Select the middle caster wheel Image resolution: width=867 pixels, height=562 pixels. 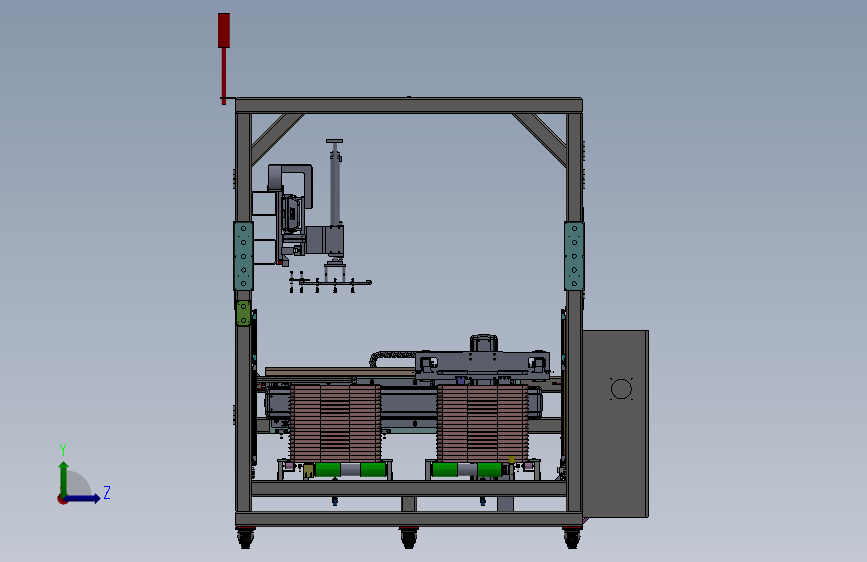(x=409, y=537)
